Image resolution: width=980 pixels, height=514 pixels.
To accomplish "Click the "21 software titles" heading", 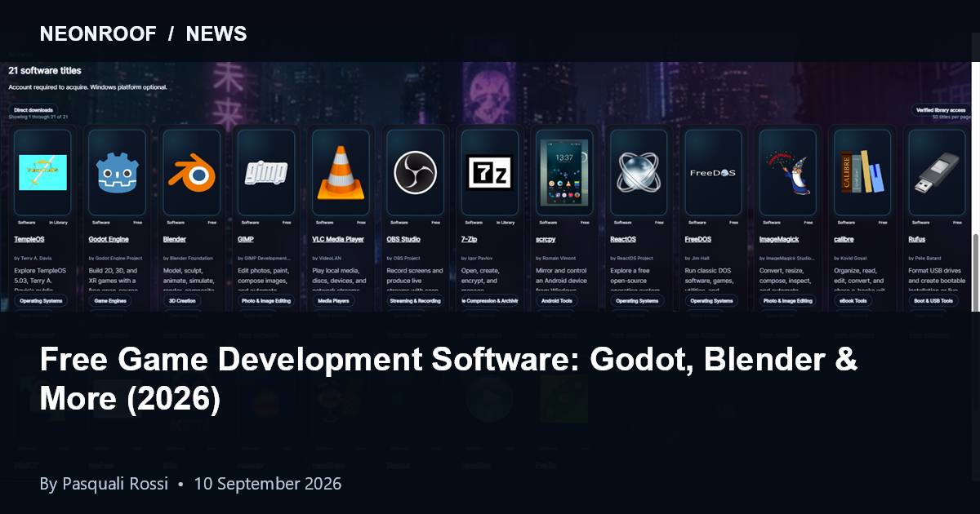I will coord(45,71).
